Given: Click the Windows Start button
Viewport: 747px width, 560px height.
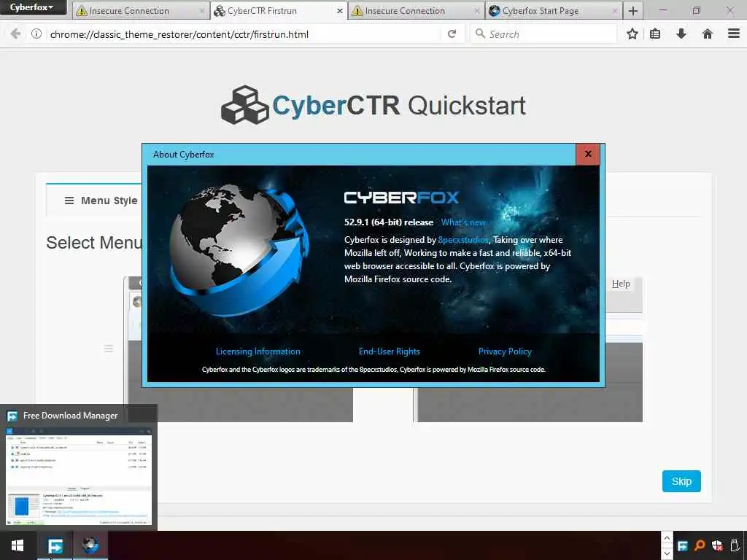Looking at the screenshot, I should 18,545.
